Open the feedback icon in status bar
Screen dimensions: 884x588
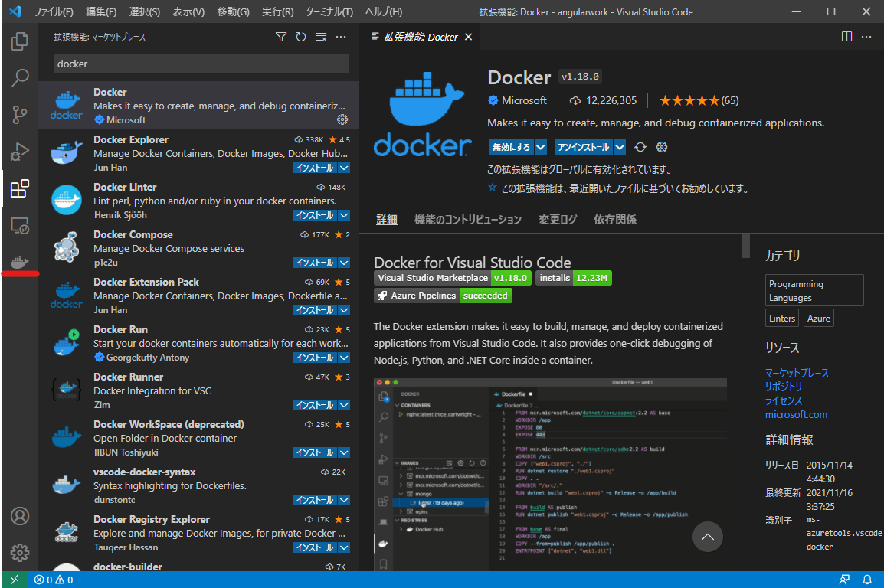(x=844, y=580)
